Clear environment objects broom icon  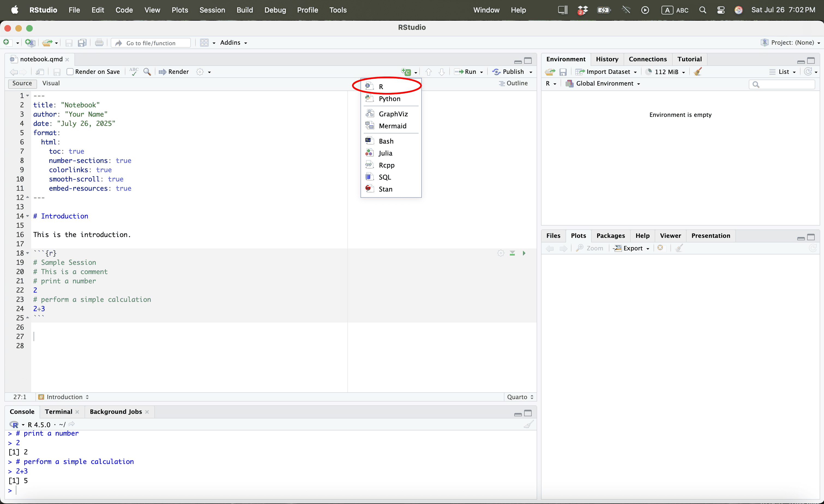pos(698,72)
